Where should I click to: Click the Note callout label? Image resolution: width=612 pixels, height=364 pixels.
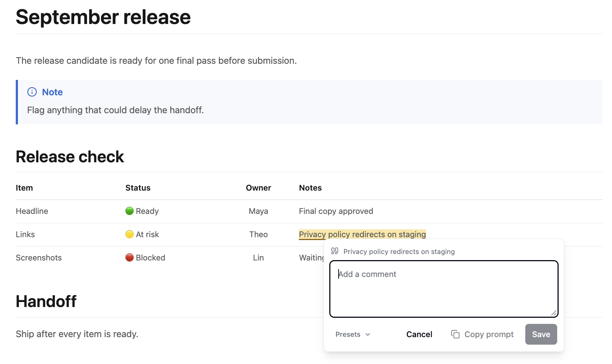pyautogui.click(x=52, y=92)
